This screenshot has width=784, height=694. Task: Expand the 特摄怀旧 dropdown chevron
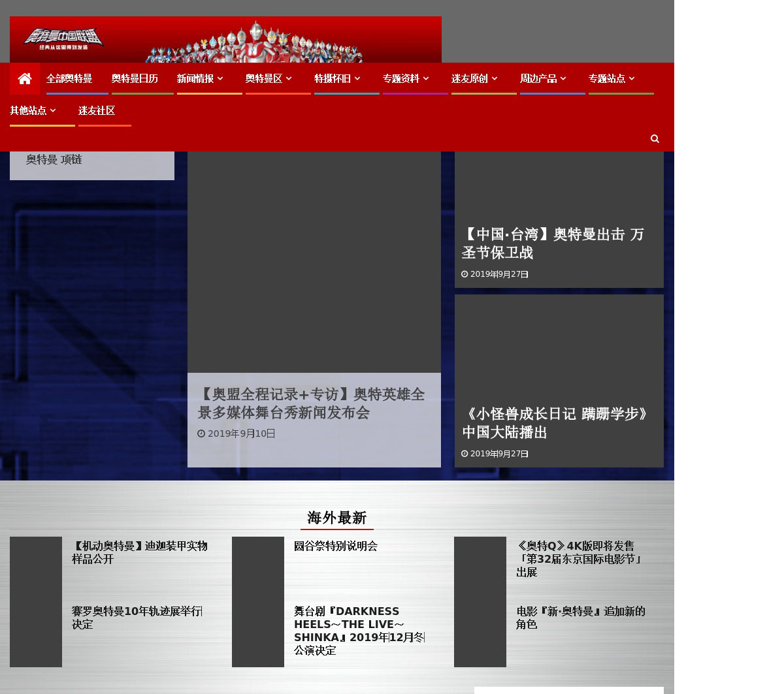[357, 78]
